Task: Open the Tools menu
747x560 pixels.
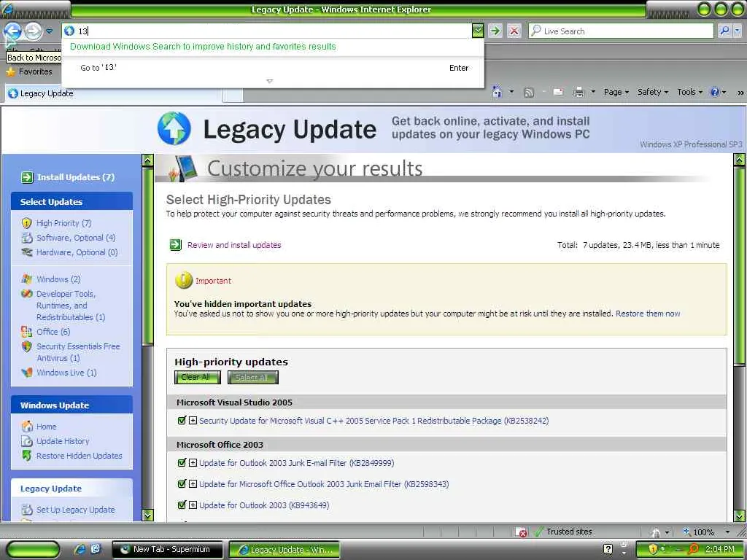Action: click(x=689, y=92)
